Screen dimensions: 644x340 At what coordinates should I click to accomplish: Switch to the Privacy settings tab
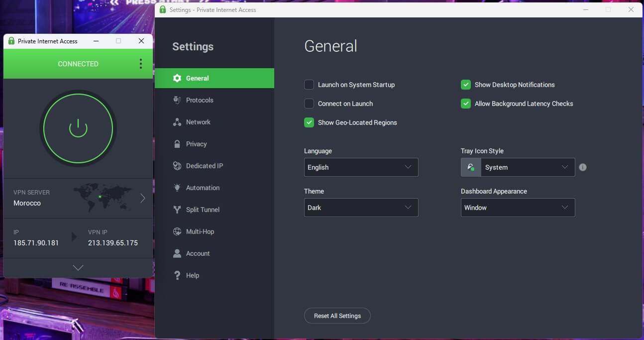[x=215, y=144]
